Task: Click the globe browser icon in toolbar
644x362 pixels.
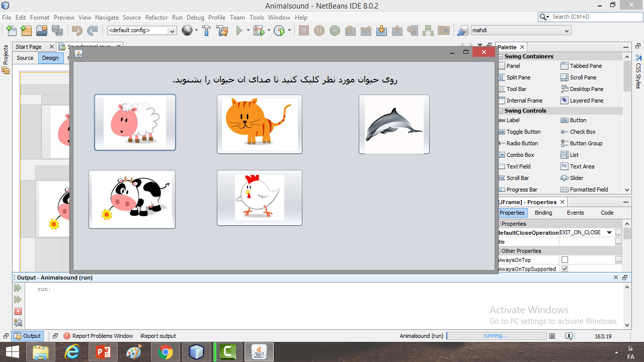Action: (187, 31)
